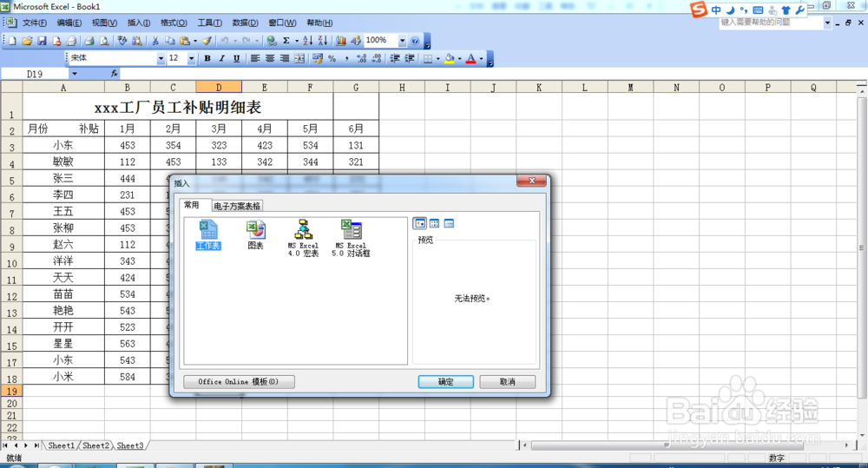Select column H header

(x=402, y=87)
